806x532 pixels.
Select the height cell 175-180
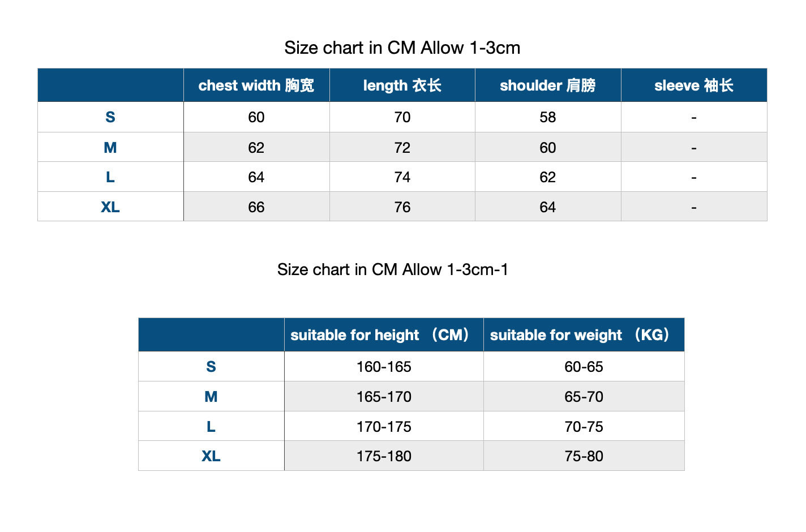click(384, 456)
